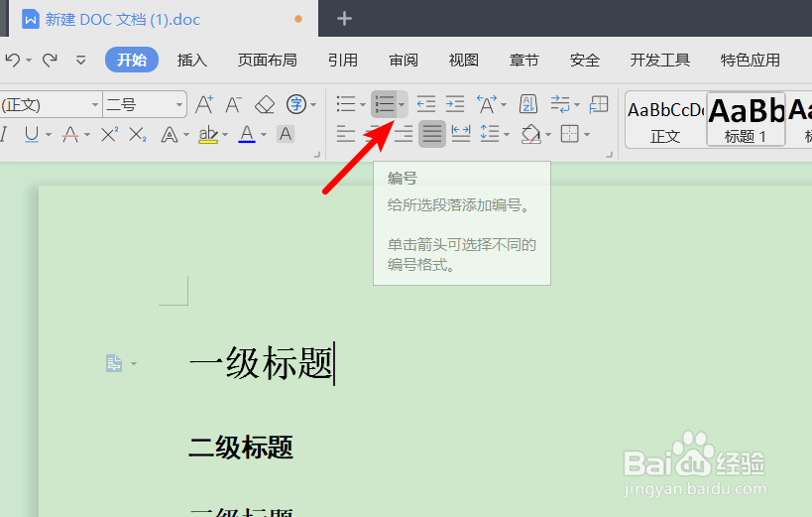Click the phonetic guide 字 icon
Viewport: 812px width, 517px height.
coord(296,105)
